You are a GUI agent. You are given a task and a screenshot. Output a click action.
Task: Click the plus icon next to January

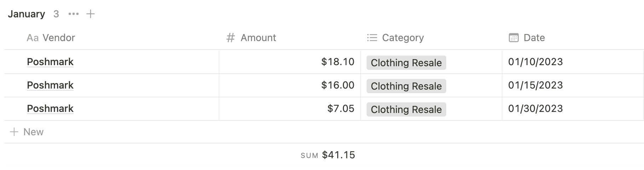point(91,14)
